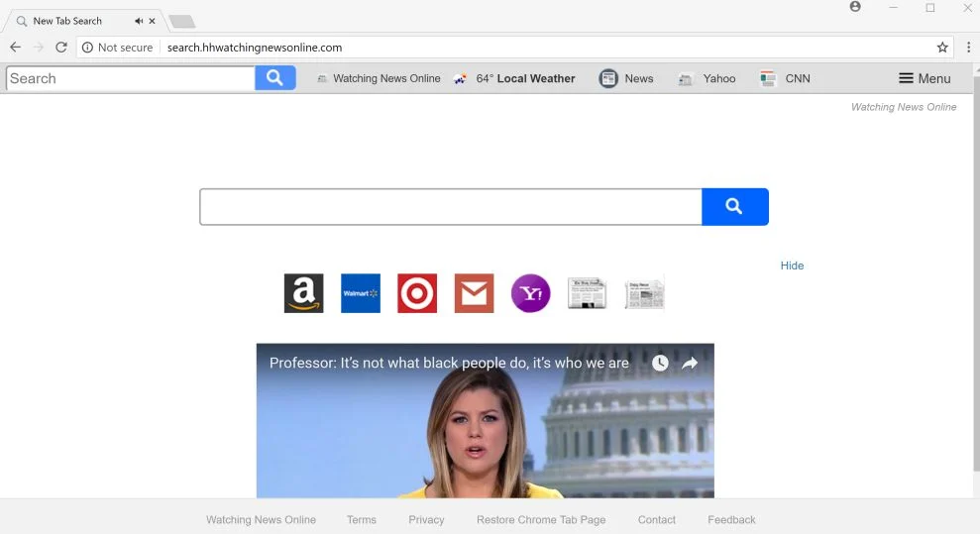Hide the shortcut icons row
980x534 pixels.
coord(792,266)
